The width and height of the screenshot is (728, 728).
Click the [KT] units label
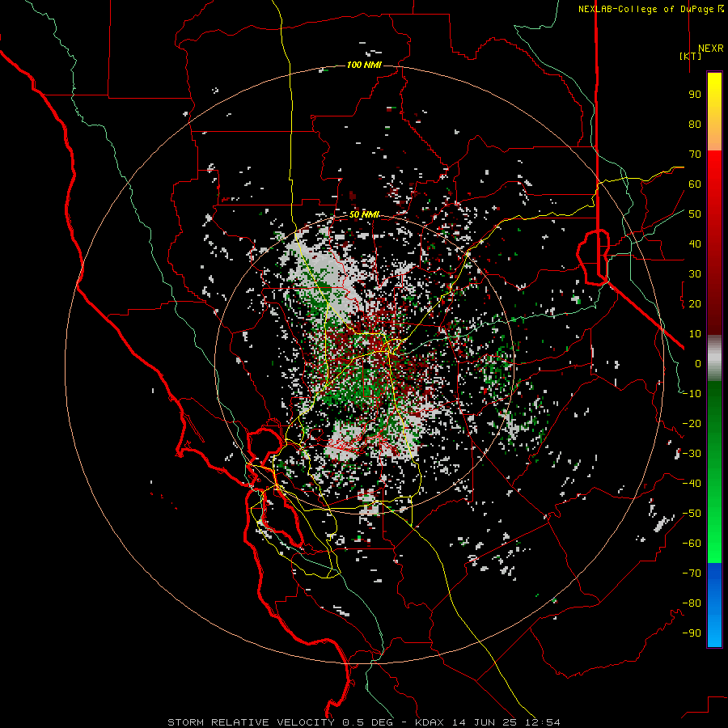[691, 56]
